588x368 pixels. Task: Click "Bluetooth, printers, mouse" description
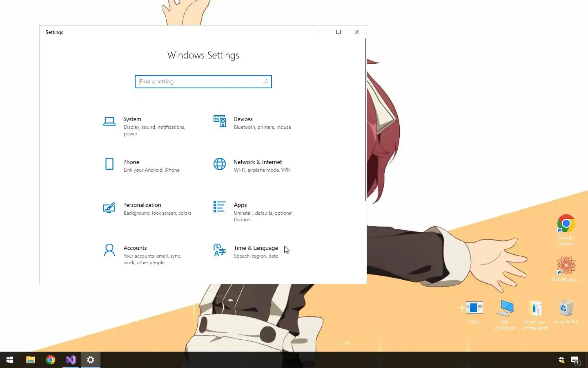[x=263, y=127]
